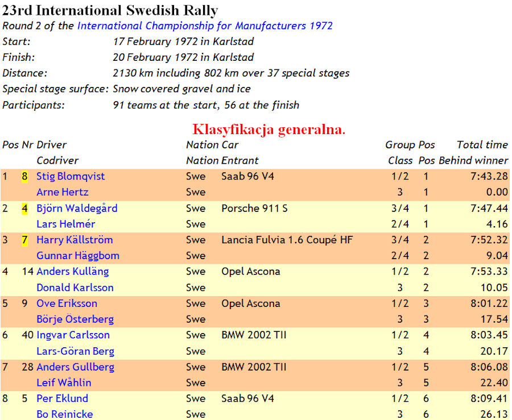This screenshot has width=512, height=420.
Task: Click finish date 20 February 1972 in Karlstad
Action: 183,57
